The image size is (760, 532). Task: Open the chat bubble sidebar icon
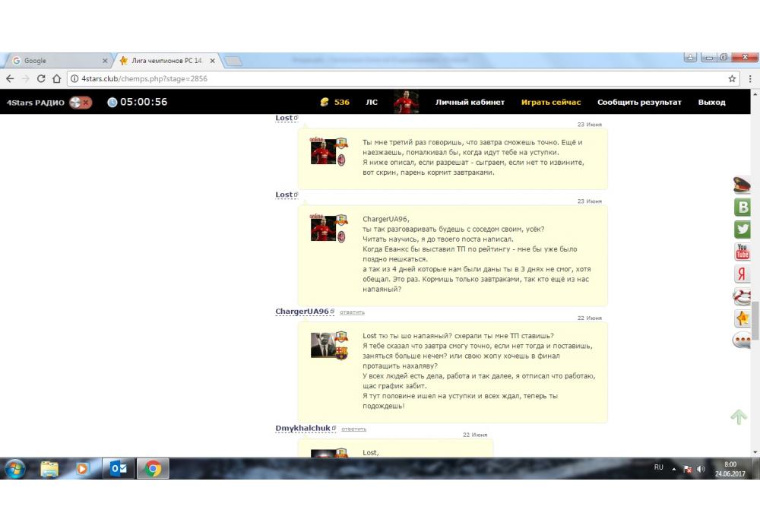(742, 341)
